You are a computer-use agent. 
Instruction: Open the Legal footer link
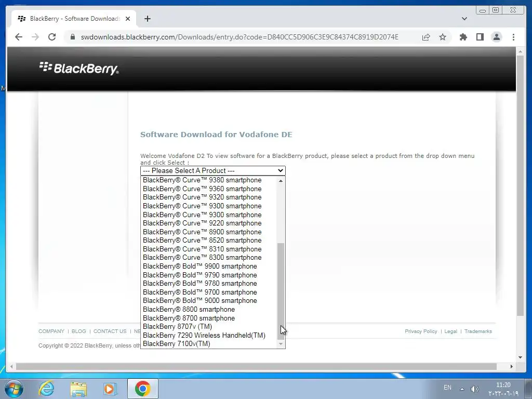(x=450, y=331)
